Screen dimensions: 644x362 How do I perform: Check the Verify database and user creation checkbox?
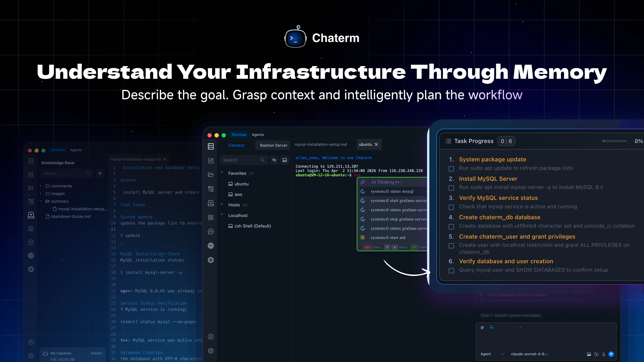451,270
